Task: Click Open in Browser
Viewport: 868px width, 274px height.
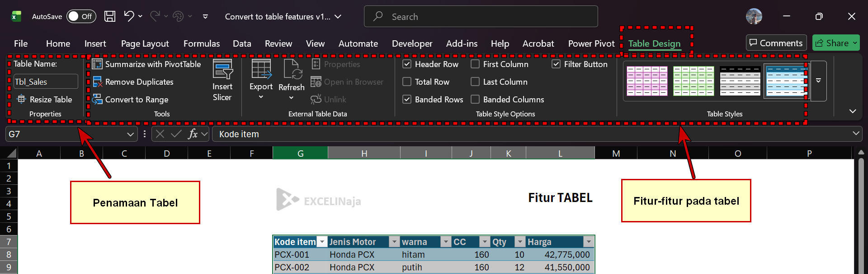Action: click(x=347, y=82)
